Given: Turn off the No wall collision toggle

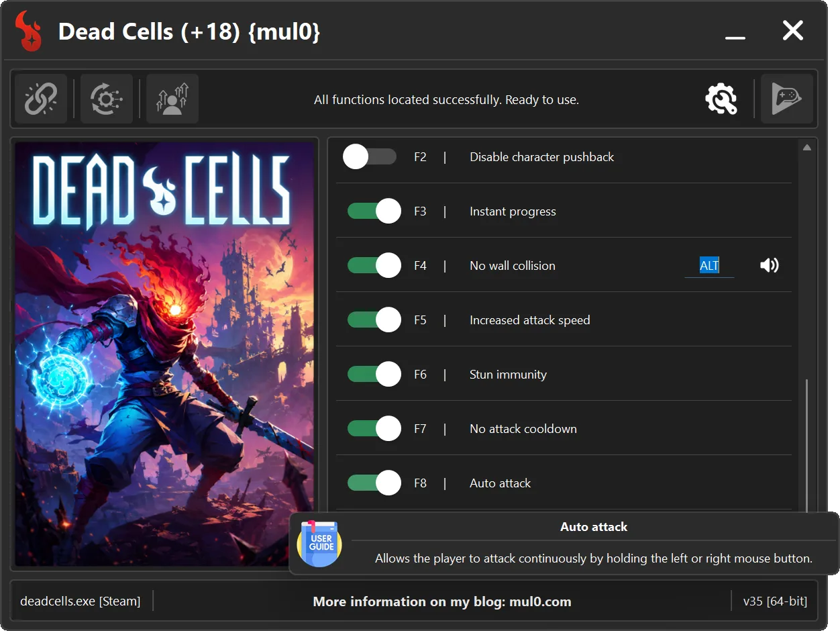Looking at the screenshot, I should [374, 266].
